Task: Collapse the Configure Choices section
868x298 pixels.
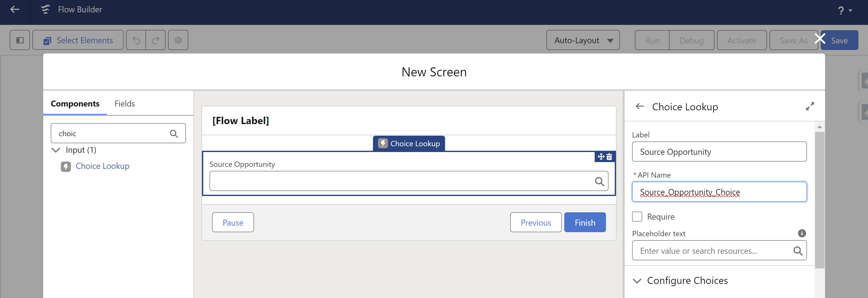Action: coord(637,280)
